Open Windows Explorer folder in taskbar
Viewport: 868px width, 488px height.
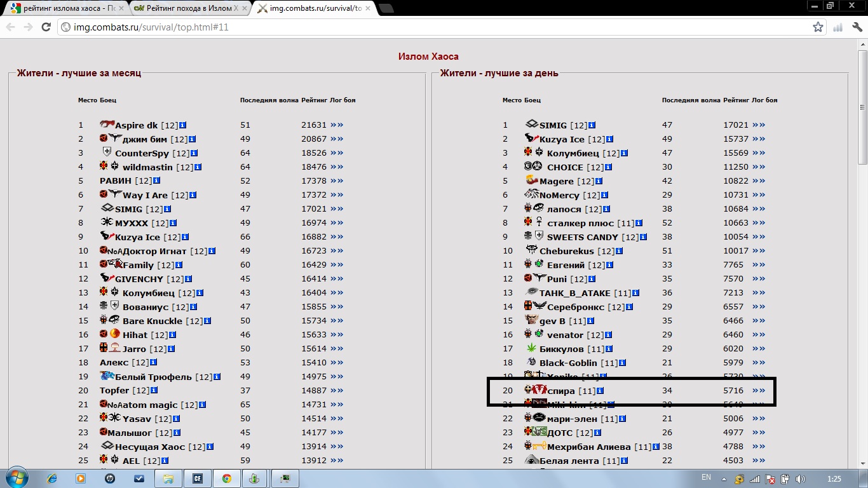[x=168, y=478]
